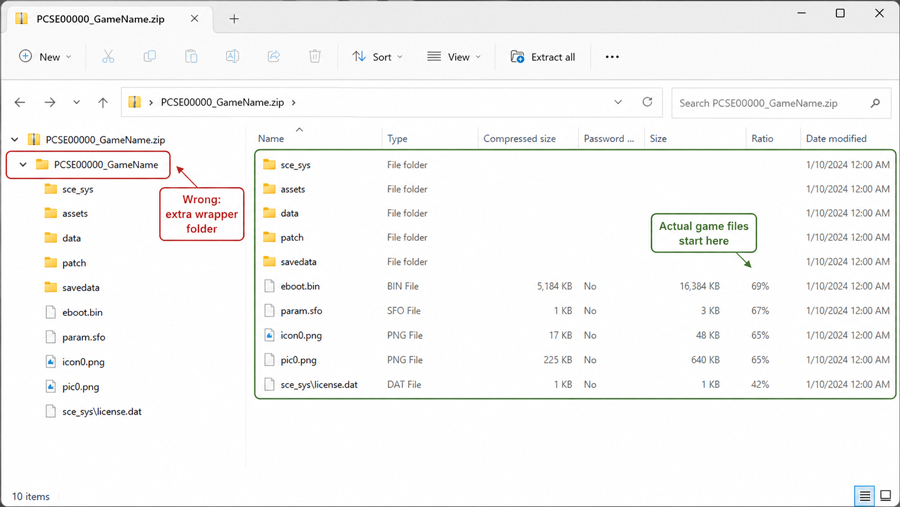Select patch folder icon in file list
900x507 pixels.
point(269,237)
